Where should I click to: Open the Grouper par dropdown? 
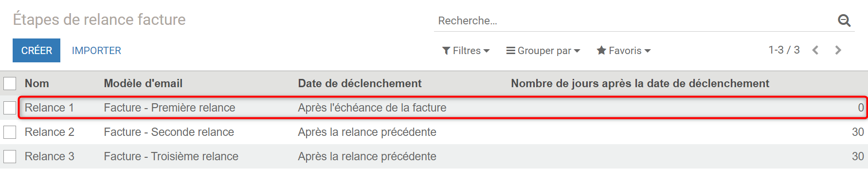pyautogui.click(x=543, y=51)
